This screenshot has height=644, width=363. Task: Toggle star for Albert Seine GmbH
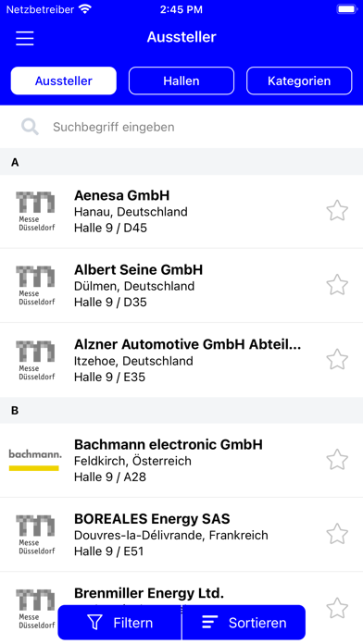pos(337,285)
